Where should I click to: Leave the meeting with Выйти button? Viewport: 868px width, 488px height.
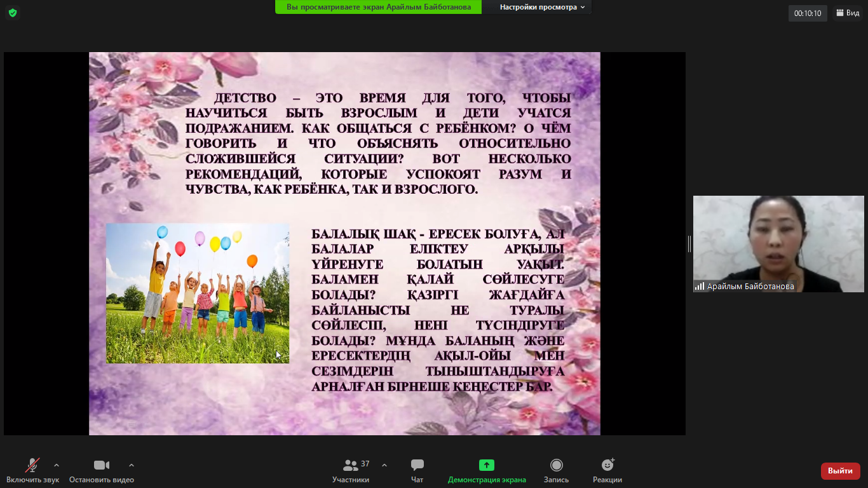click(x=841, y=471)
